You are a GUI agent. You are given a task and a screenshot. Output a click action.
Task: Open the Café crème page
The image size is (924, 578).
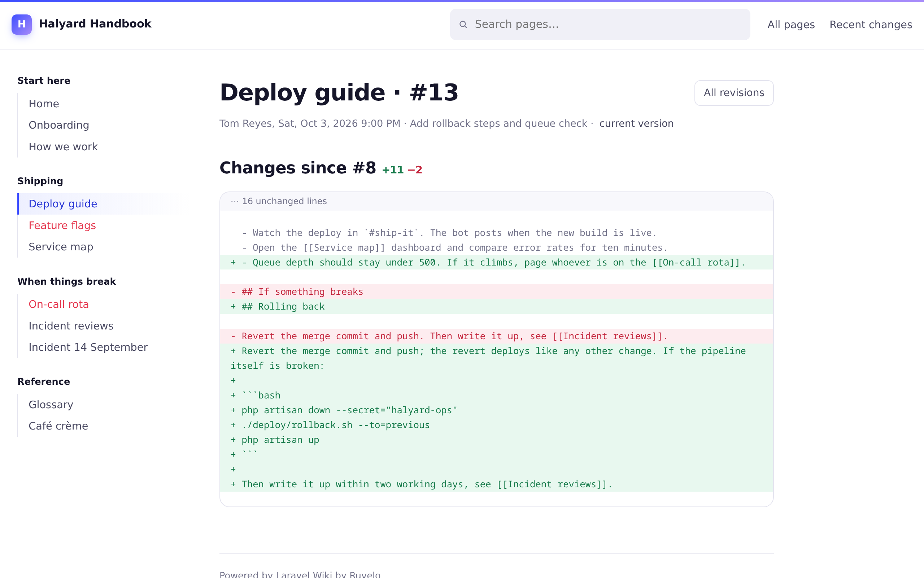pos(58,426)
